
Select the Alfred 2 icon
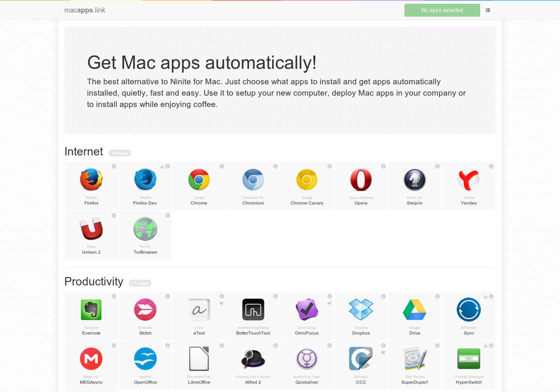[253, 359]
